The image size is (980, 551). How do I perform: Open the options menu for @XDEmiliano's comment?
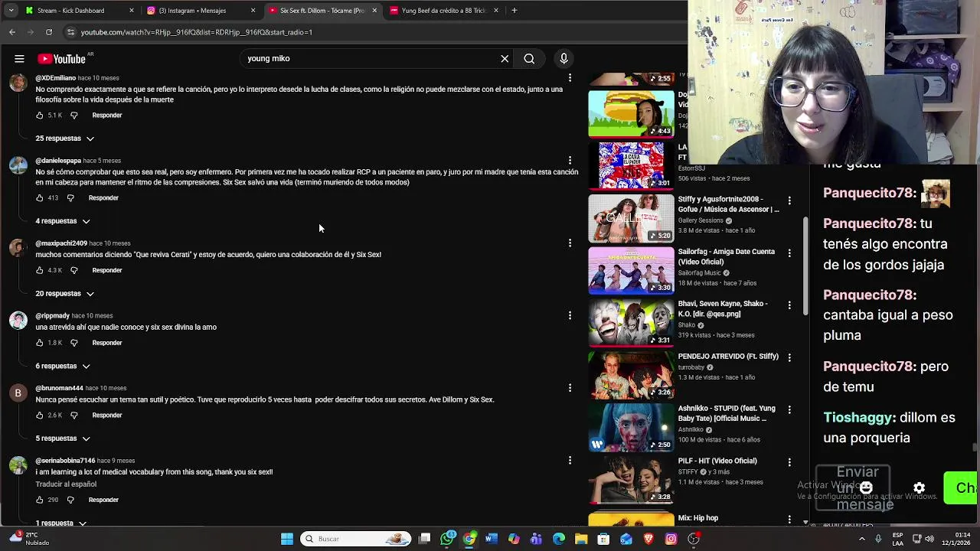tap(570, 78)
